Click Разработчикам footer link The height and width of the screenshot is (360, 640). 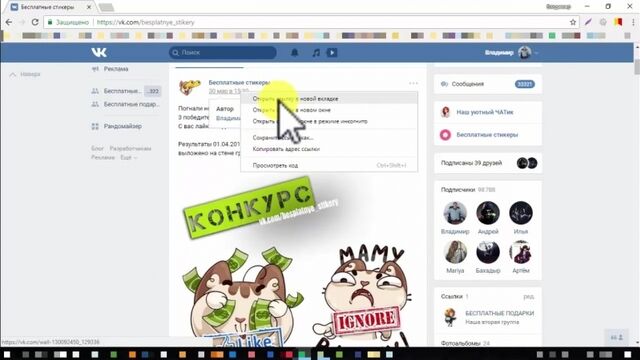tap(130, 149)
